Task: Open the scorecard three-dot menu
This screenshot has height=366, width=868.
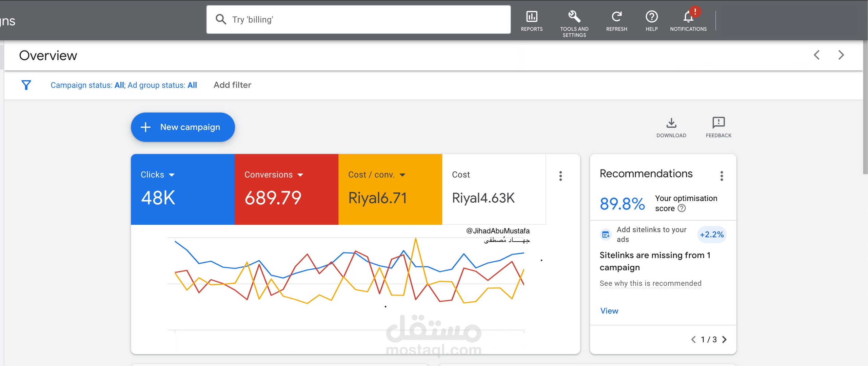Action: point(560,176)
